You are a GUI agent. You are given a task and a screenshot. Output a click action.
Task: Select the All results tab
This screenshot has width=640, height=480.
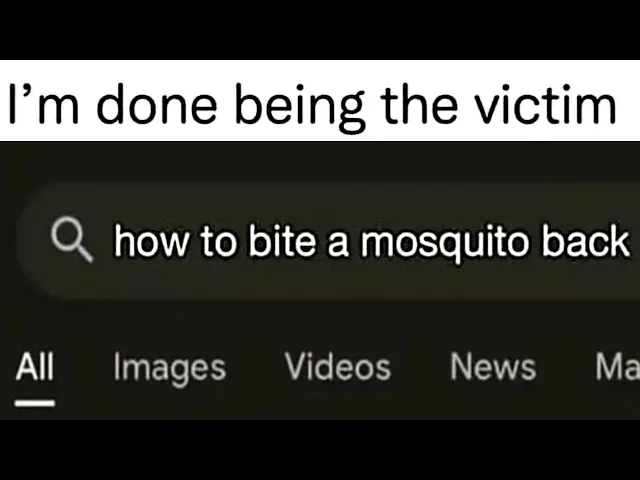[x=35, y=366]
